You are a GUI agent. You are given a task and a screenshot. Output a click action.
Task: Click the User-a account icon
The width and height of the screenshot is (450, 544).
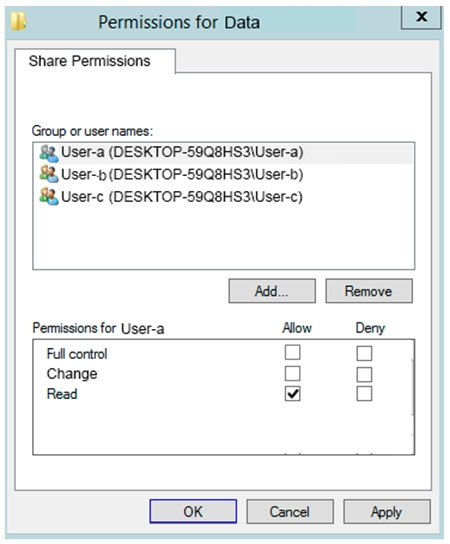[49, 153]
